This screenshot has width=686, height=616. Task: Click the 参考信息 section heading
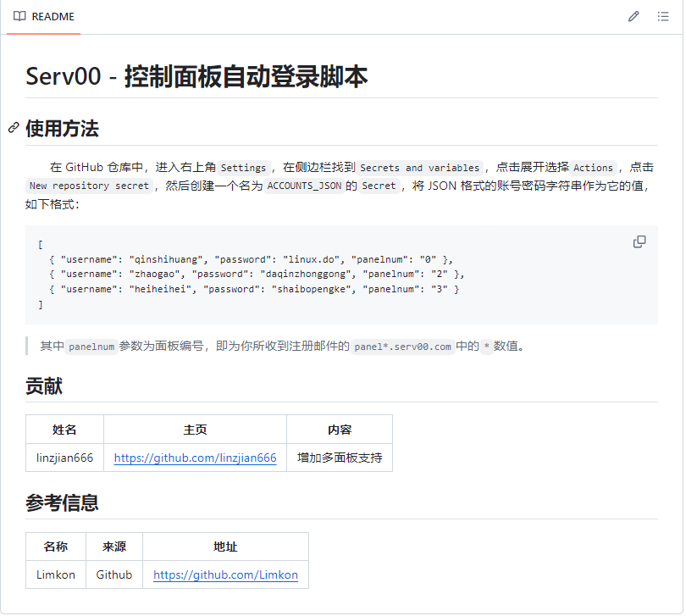62,504
